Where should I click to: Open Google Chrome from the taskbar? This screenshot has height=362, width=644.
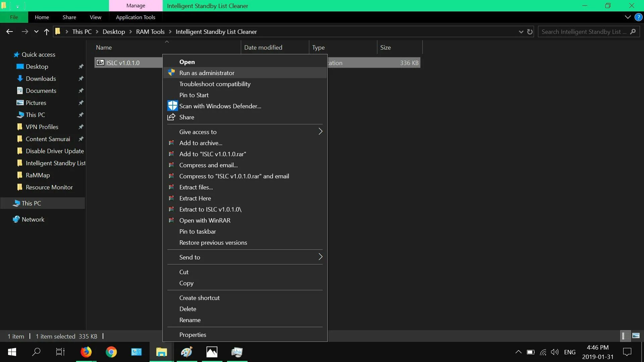111,352
